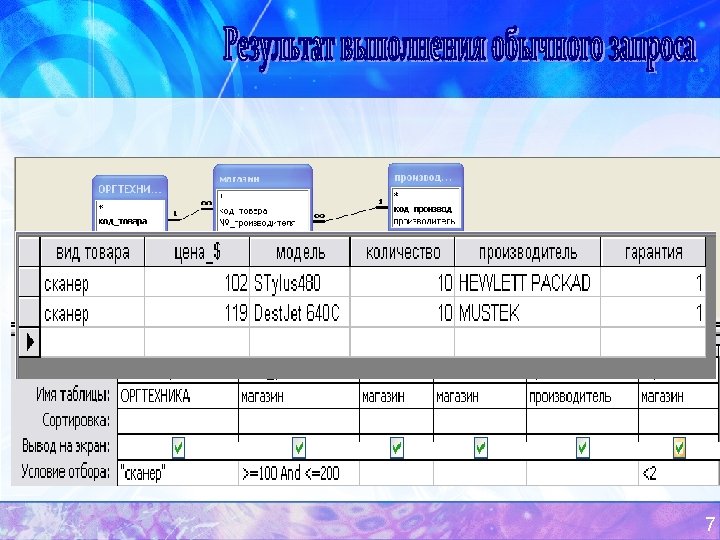Click "Вывод на экран:" row label
The width and height of the screenshot is (720, 540).
click(66, 446)
